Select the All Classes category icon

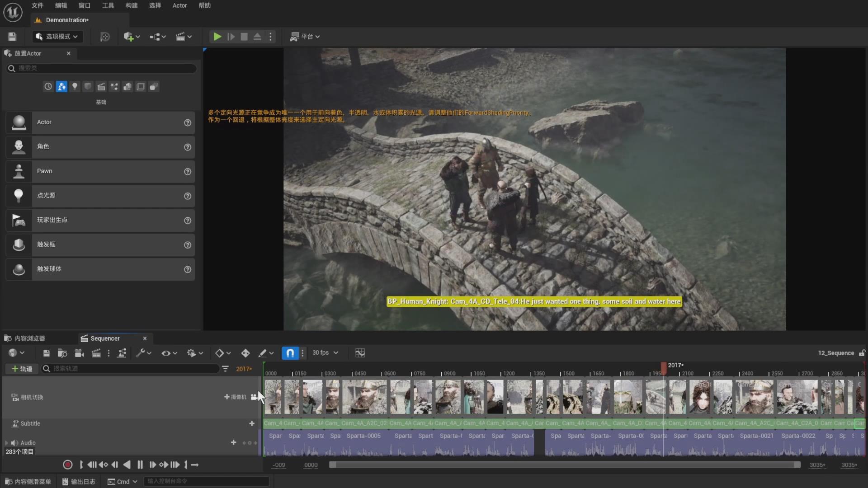pyautogui.click(x=154, y=86)
